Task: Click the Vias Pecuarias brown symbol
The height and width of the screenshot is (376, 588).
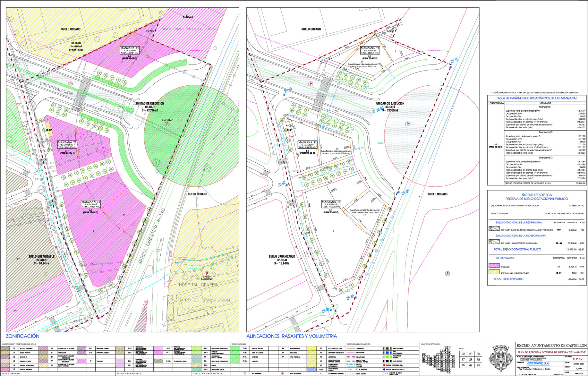Action: tap(387, 348)
